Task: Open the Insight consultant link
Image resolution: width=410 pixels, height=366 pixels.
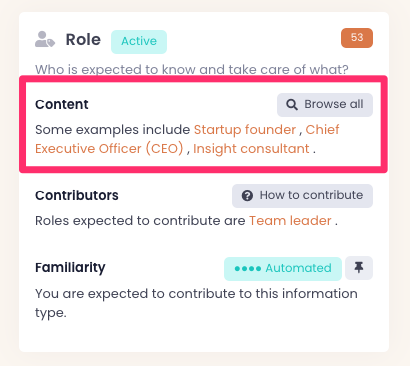Action: coord(251,149)
